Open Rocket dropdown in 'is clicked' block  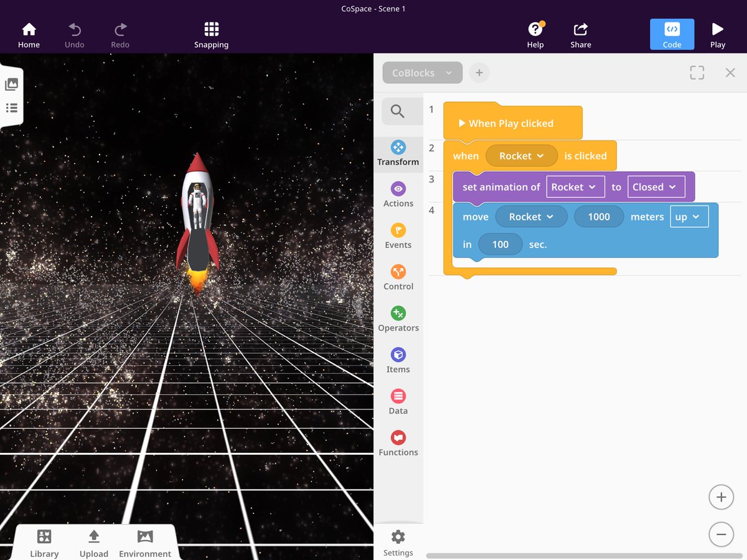(521, 156)
